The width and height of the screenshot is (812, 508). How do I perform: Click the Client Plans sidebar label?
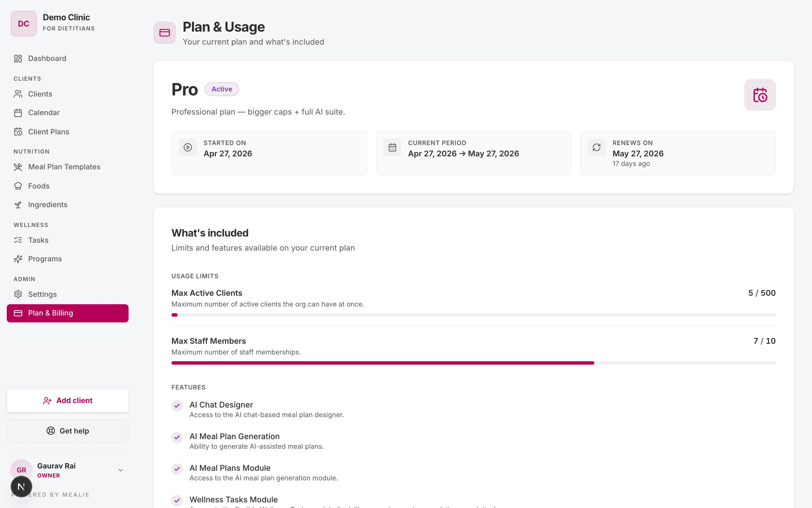pyautogui.click(x=49, y=132)
